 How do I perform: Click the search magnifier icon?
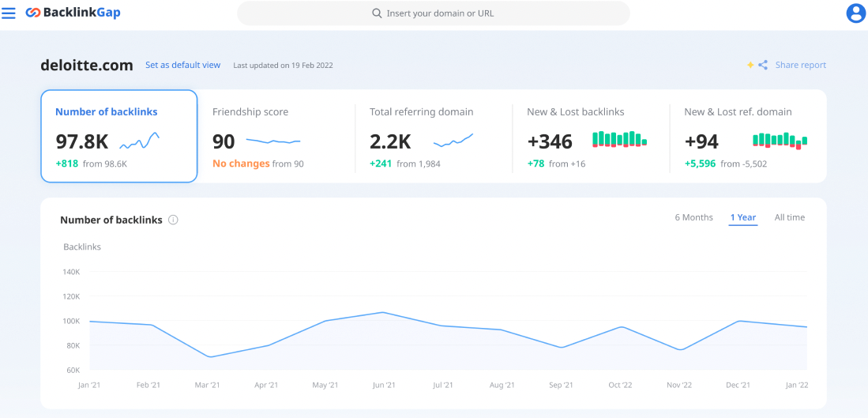pos(377,13)
